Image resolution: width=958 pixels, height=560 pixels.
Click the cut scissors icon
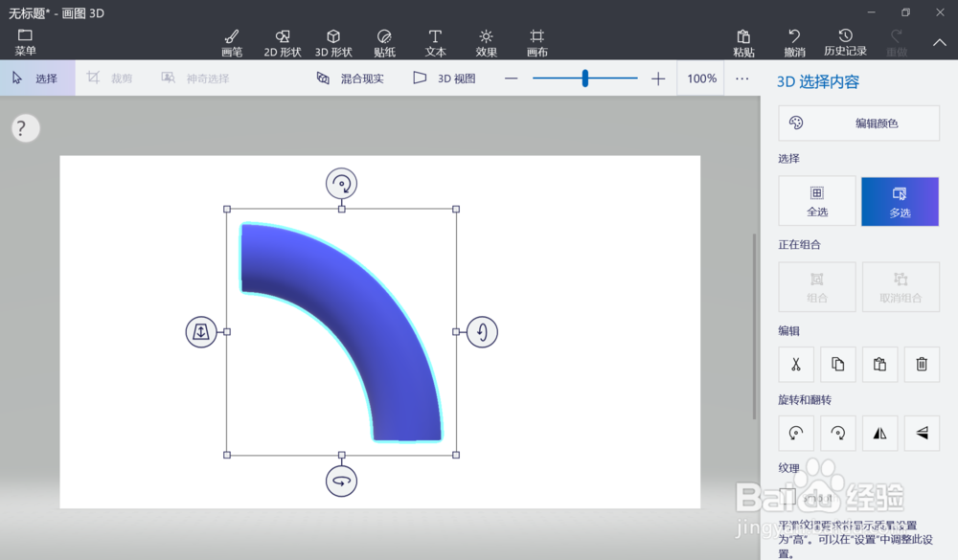tap(796, 365)
